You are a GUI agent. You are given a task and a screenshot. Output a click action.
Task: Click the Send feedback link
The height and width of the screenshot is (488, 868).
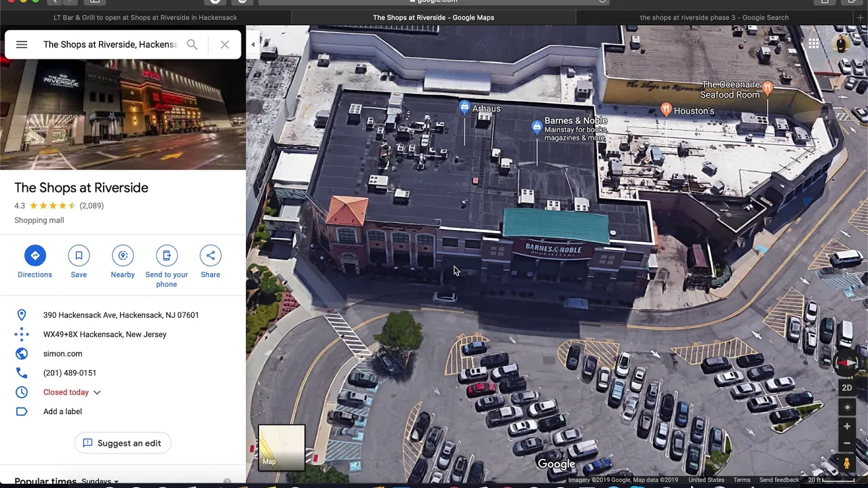[779, 481]
